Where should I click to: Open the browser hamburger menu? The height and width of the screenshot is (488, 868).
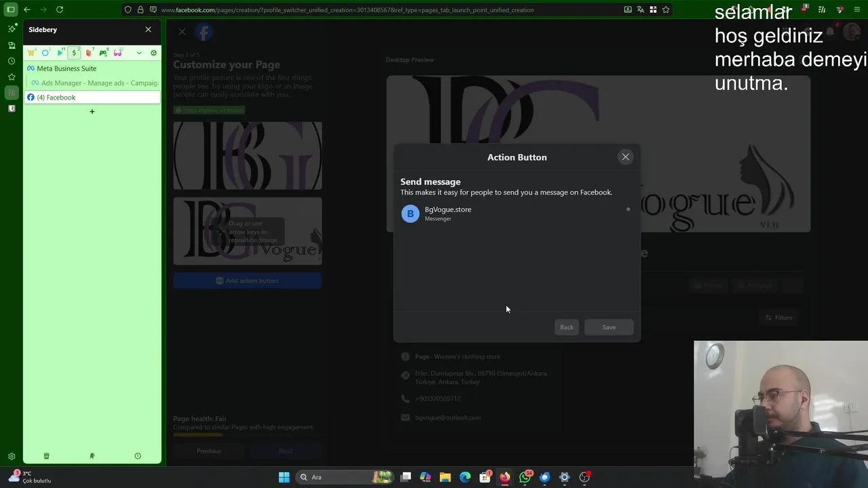tap(858, 9)
